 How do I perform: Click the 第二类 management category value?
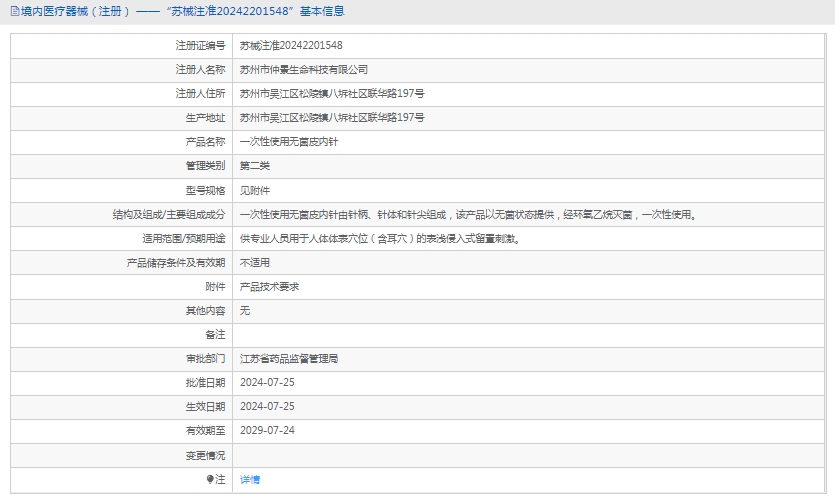pos(255,166)
